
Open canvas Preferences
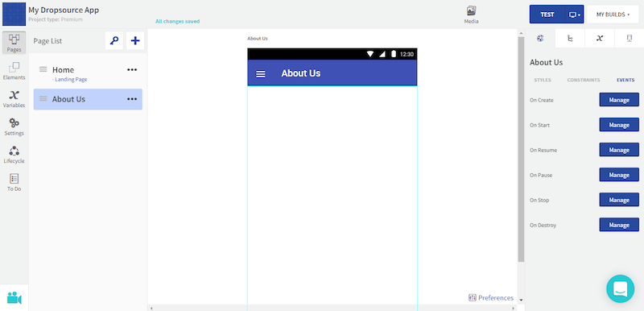pos(491,298)
